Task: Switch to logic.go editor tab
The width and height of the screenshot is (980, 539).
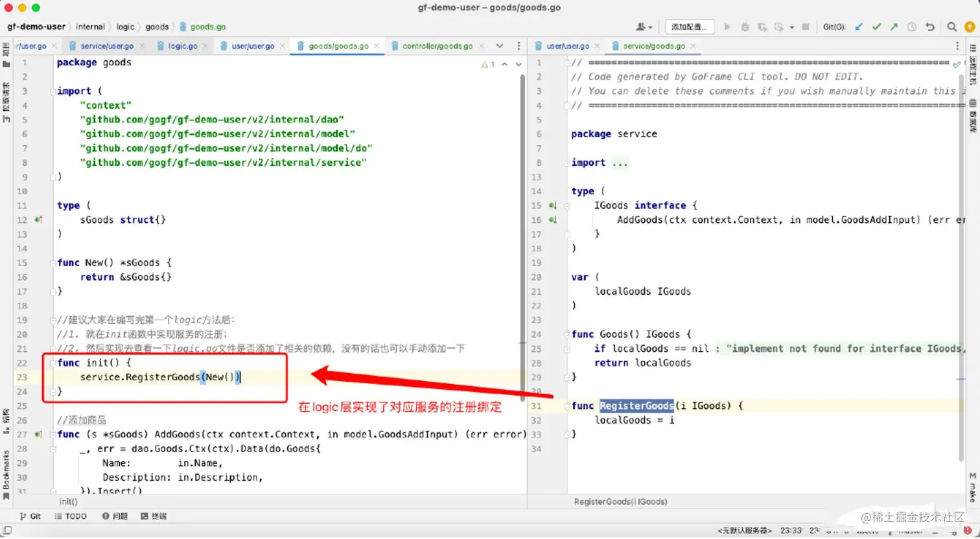Action: (x=182, y=46)
